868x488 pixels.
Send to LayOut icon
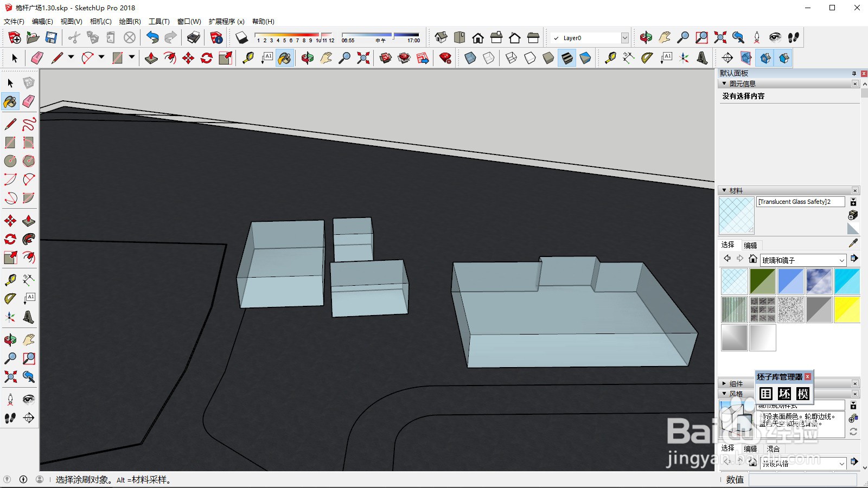(423, 58)
